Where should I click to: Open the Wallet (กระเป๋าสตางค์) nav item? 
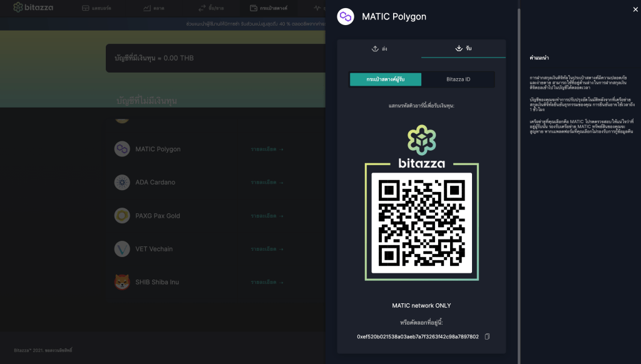click(269, 8)
